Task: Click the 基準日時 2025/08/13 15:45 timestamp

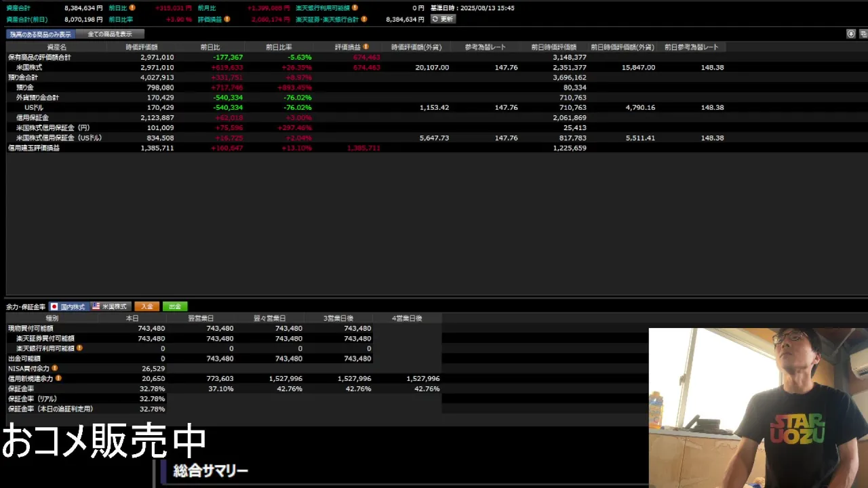Action: (473, 7)
